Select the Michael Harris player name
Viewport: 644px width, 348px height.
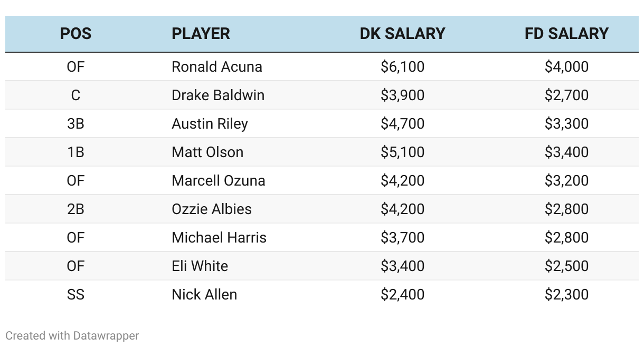point(219,238)
